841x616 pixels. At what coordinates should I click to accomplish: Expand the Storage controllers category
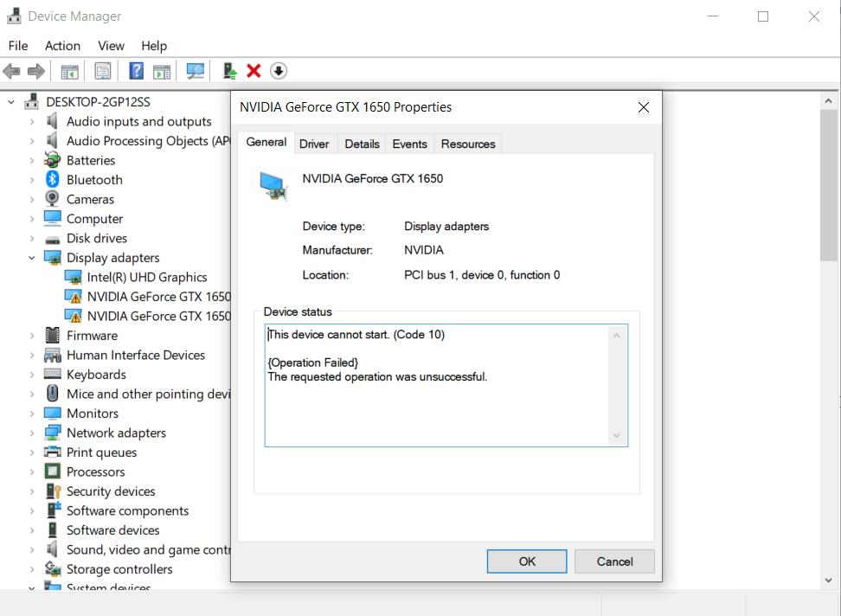[x=32, y=568]
